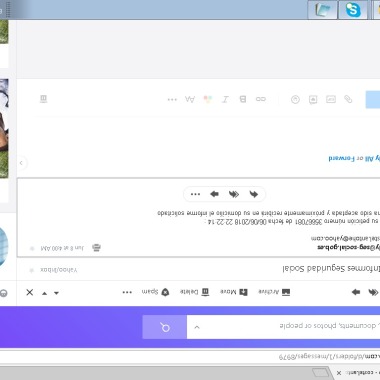This screenshot has width=380, height=380.
Task: Click the magnifier search button
Action: 165,327
